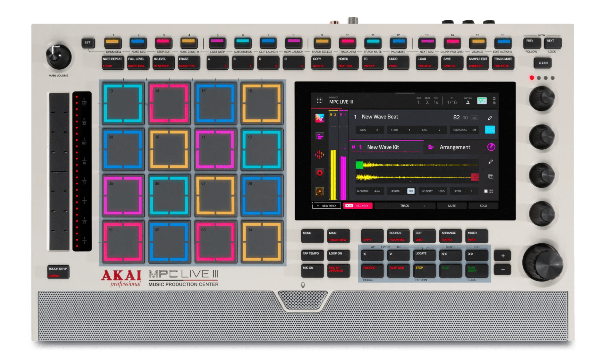The image size is (606, 364).
Task: Push the MENU hardware button
Action: [312, 236]
